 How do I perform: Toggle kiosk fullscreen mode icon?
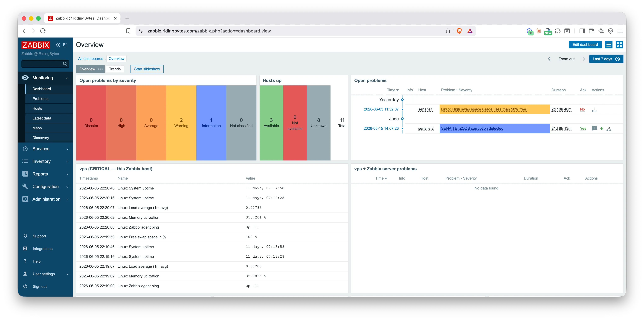tap(619, 45)
